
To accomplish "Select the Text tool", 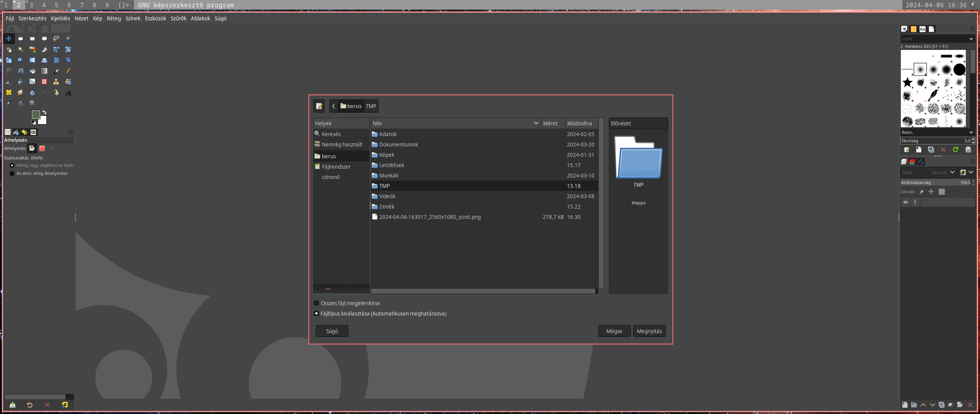I will click(x=68, y=93).
